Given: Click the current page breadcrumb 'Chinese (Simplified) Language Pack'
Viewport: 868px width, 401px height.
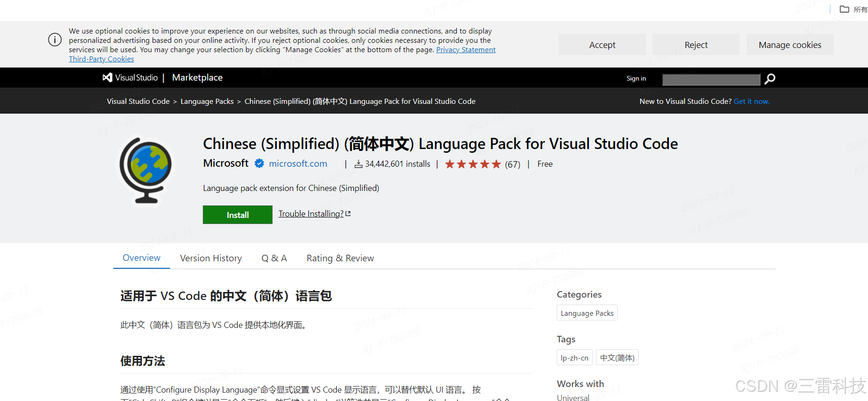Looking at the screenshot, I should [360, 101].
